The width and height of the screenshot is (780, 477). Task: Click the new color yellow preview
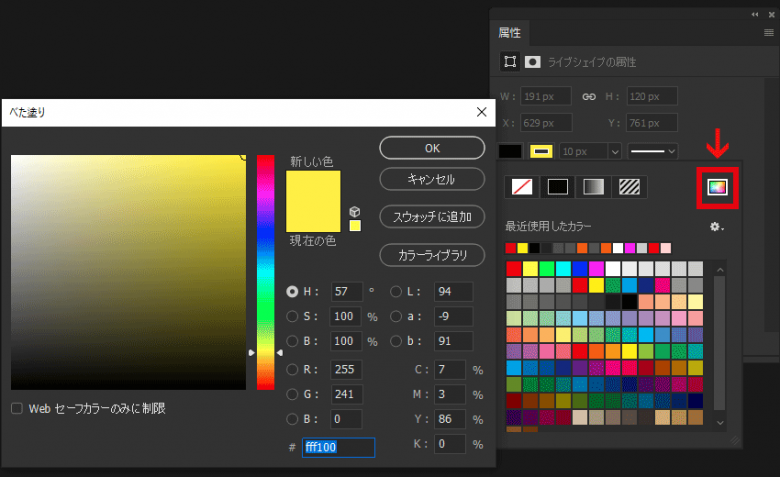313,186
